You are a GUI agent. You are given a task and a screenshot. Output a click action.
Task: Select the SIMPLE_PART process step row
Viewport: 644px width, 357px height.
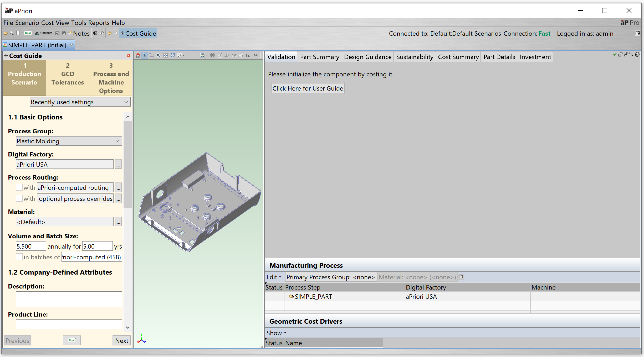coord(452,296)
